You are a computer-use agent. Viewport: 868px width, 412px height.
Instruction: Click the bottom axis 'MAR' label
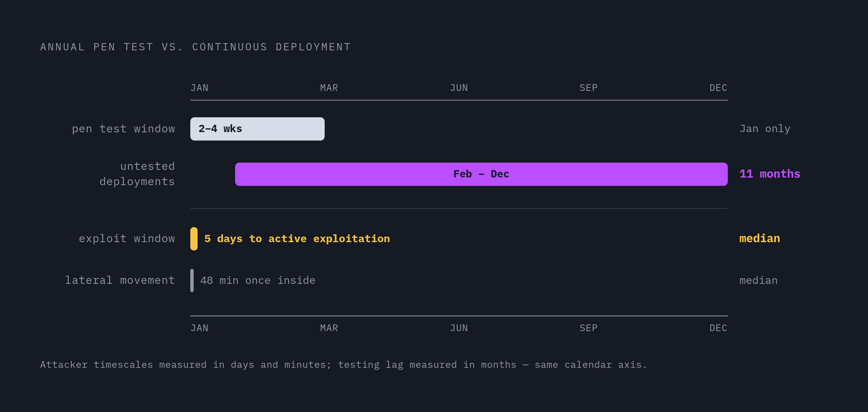pos(329,328)
